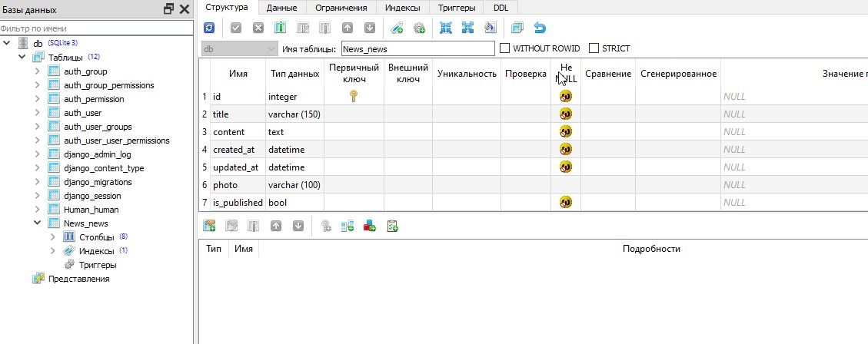Viewport: 868px width, 344px height.
Task: Select the Триггеры node under News_news
Action: (x=98, y=265)
